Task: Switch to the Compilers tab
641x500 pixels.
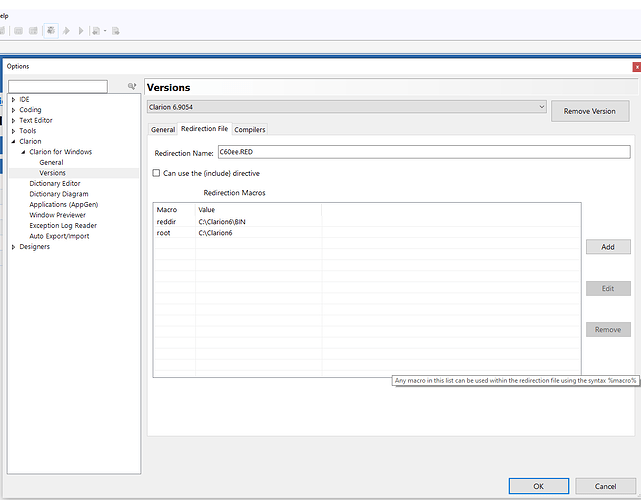Action: 250,129
